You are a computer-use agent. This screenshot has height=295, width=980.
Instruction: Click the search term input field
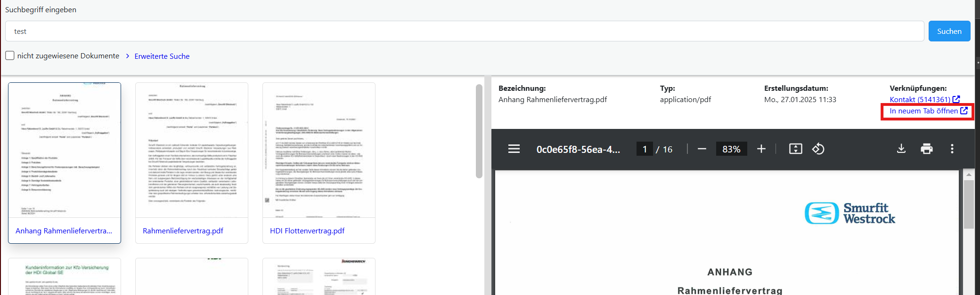(x=464, y=31)
